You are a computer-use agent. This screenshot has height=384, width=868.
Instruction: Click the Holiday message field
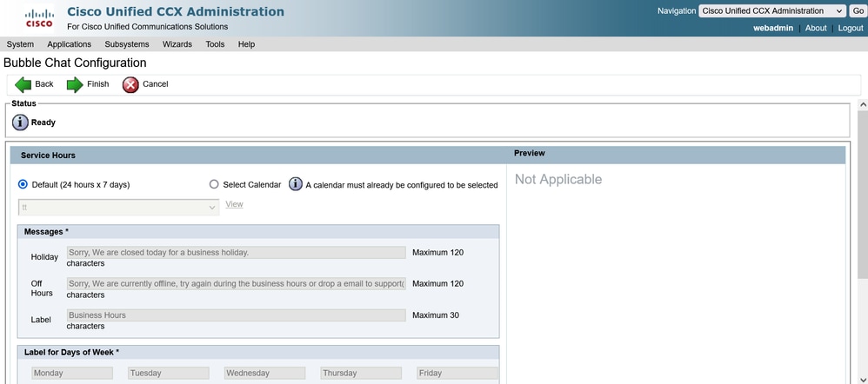[237, 252]
